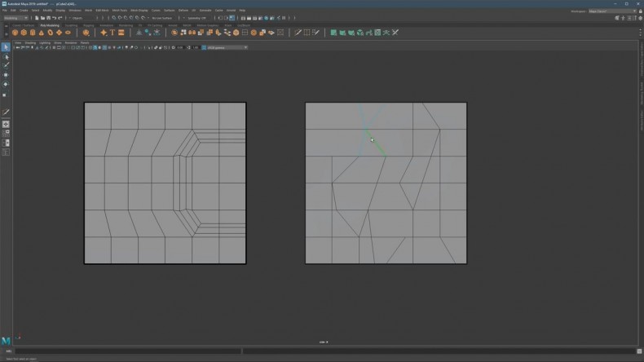644x362 pixels.
Task: Click the last crossed-tools shelf icon
Action: click(395, 33)
